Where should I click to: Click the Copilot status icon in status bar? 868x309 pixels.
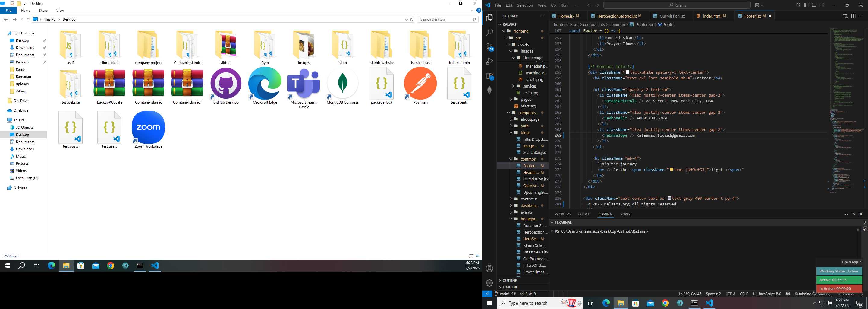click(x=788, y=294)
